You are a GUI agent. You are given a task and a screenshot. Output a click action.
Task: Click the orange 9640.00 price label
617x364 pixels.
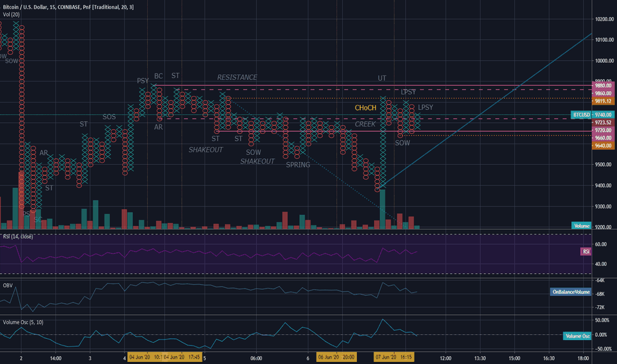pyautogui.click(x=603, y=146)
